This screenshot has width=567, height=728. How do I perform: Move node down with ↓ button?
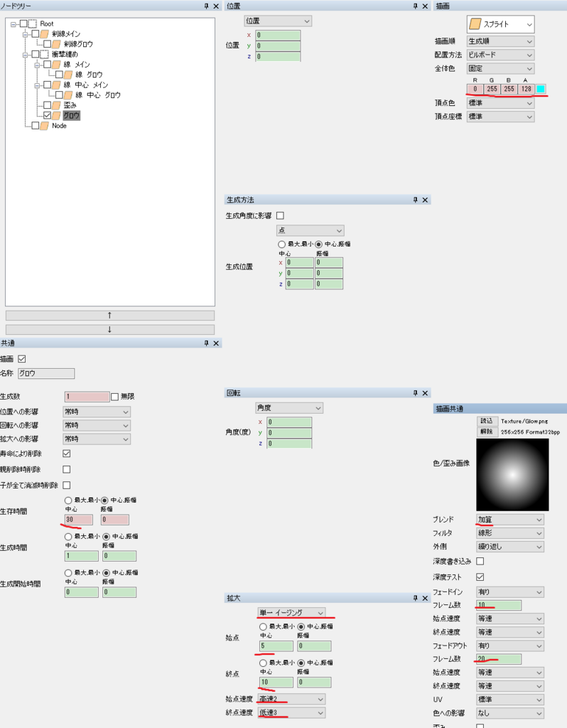pyautogui.click(x=110, y=329)
